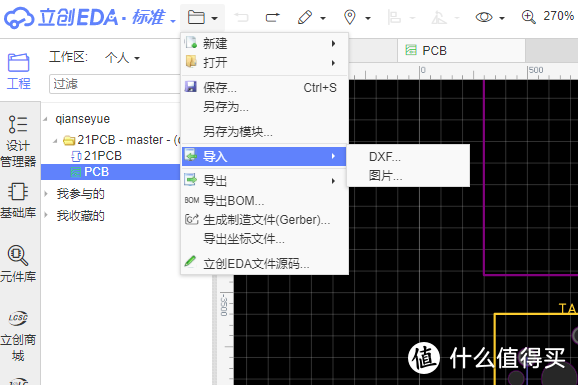Open the 元件库 component library
578x385 pixels.
[18, 263]
